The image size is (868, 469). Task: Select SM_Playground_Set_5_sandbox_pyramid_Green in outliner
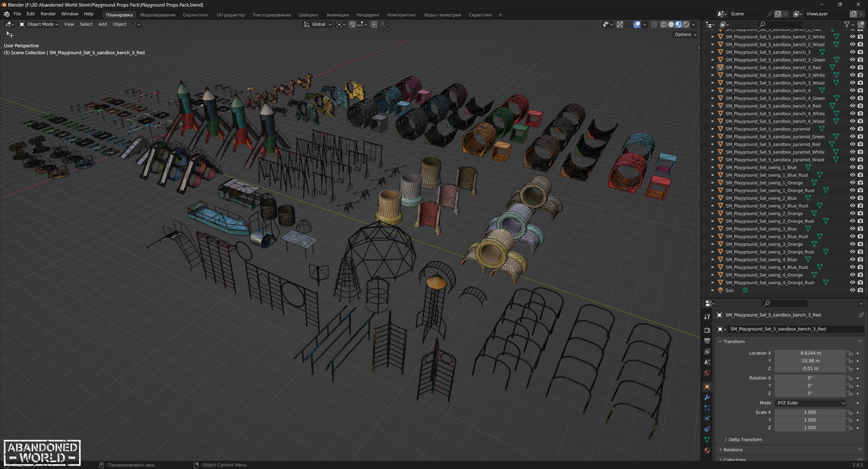[775, 137]
